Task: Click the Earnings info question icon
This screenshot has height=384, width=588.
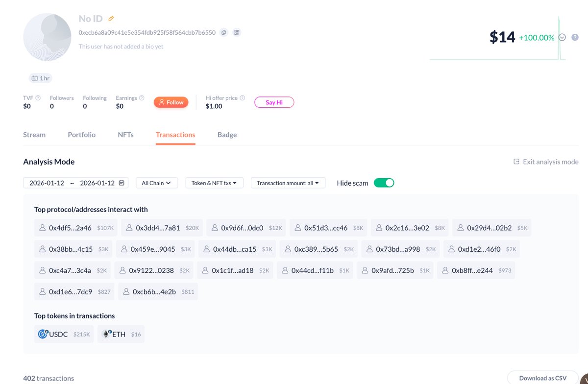Action: click(x=142, y=98)
